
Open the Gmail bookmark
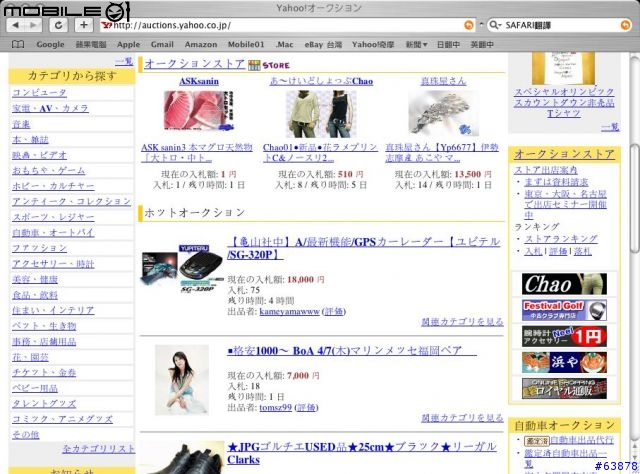coord(162,45)
